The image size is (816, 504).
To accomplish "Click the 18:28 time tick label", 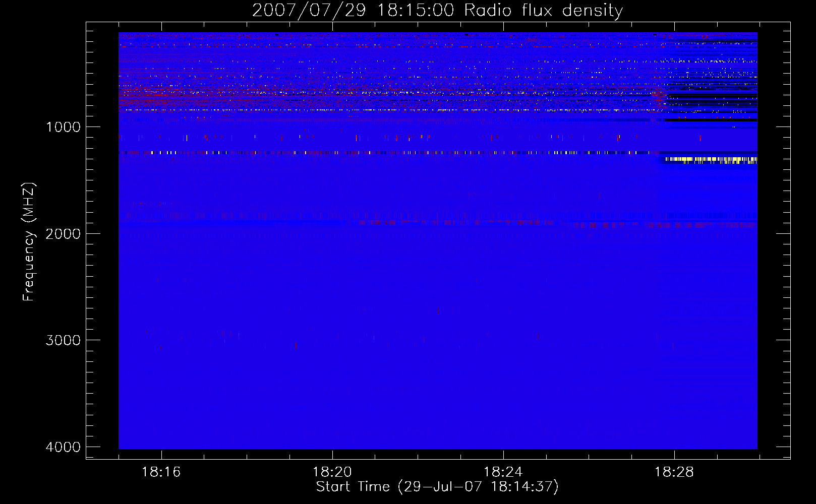I will tap(674, 472).
